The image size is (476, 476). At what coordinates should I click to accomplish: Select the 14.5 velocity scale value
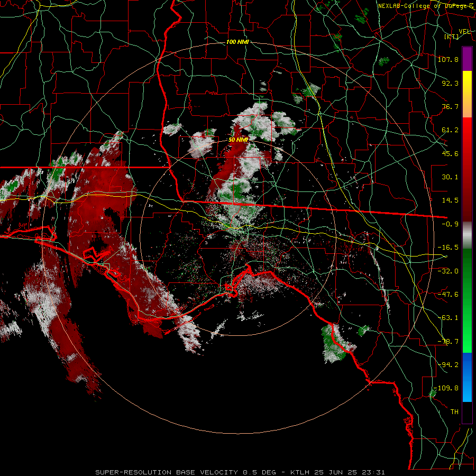tap(450, 200)
